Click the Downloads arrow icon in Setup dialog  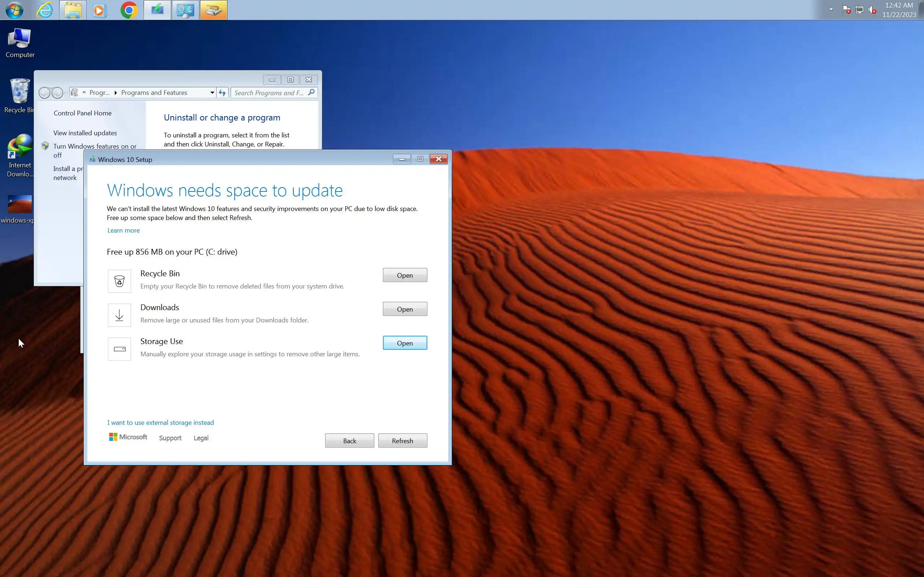(x=119, y=315)
